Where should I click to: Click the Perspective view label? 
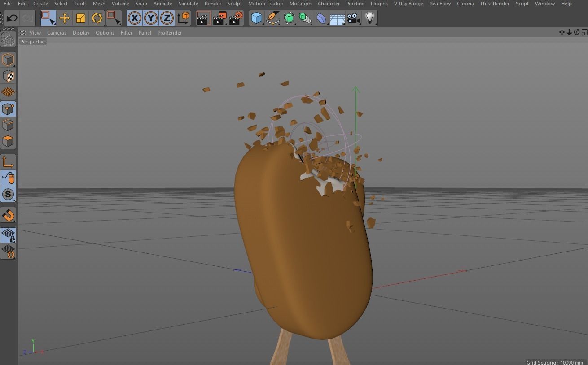tap(33, 42)
